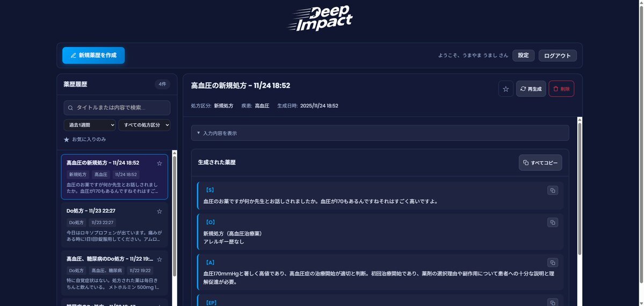Click the タイトルまたは内容で検索 search field
Screen dimensions: 644x306
click(117, 108)
